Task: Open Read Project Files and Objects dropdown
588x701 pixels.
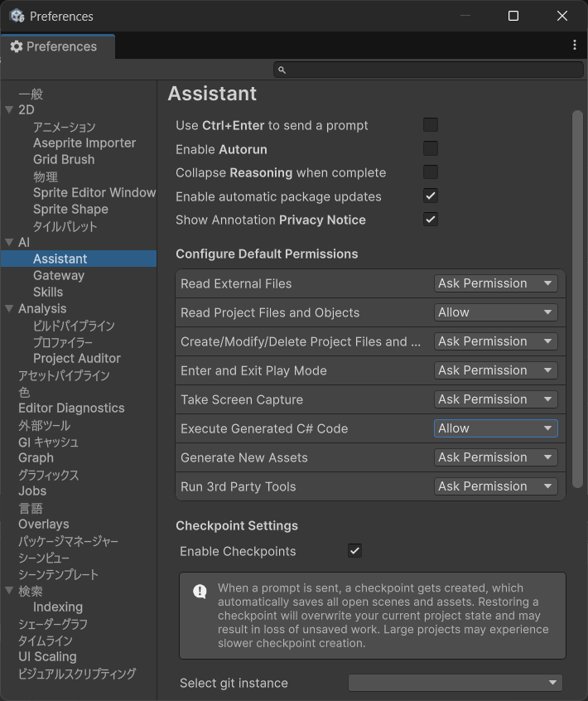Action: pos(495,312)
